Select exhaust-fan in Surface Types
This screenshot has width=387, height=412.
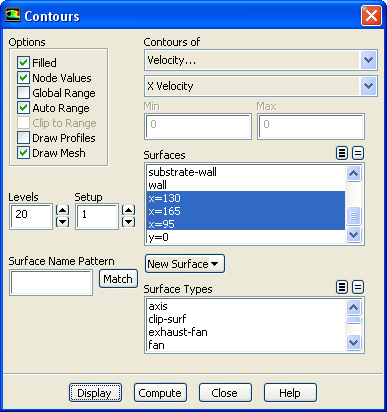(246, 332)
